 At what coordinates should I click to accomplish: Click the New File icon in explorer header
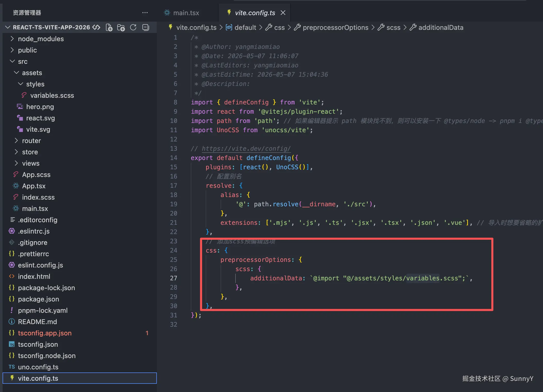pyautogui.click(x=109, y=28)
